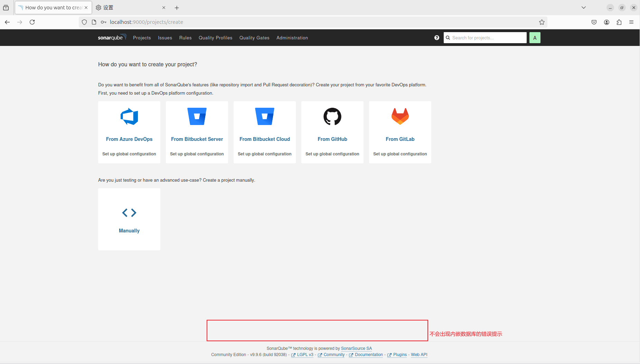Click the Community external link icon
This screenshot has width=640, height=364.
(x=320, y=355)
